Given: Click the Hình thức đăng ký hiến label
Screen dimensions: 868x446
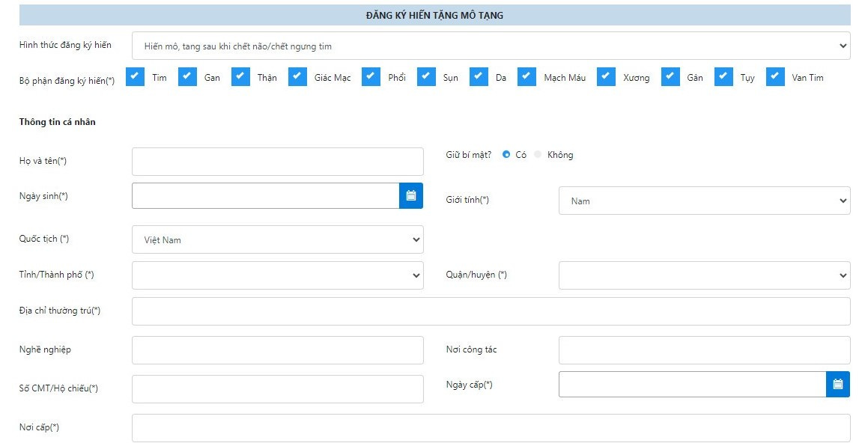Looking at the screenshot, I should point(65,45).
